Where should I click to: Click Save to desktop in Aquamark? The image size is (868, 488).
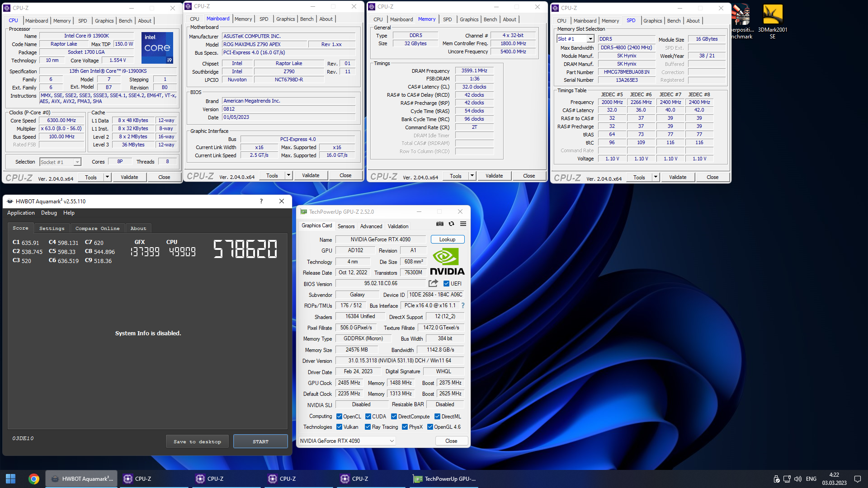[x=197, y=441]
